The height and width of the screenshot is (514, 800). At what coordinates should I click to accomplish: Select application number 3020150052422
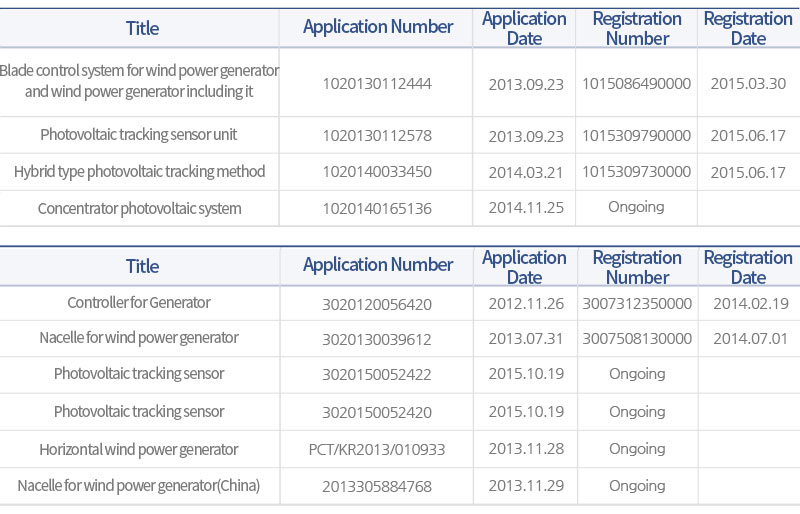click(x=377, y=374)
